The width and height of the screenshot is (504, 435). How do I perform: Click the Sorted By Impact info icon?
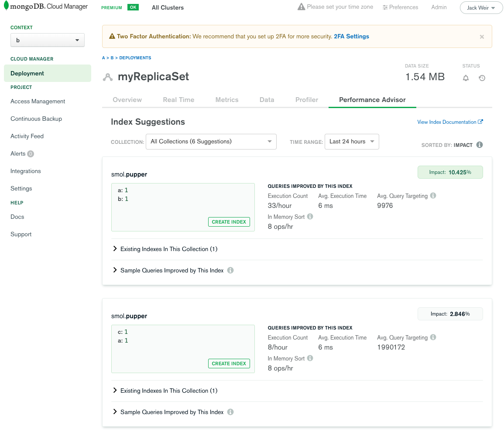pyautogui.click(x=480, y=145)
